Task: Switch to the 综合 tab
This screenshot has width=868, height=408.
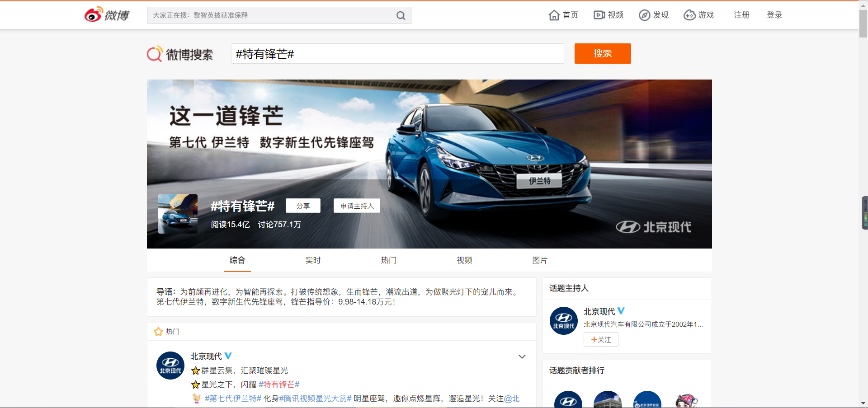Action: coord(237,260)
